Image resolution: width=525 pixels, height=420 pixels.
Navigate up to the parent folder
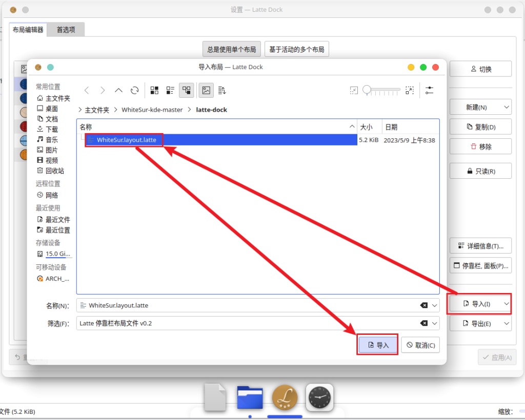point(118,90)
